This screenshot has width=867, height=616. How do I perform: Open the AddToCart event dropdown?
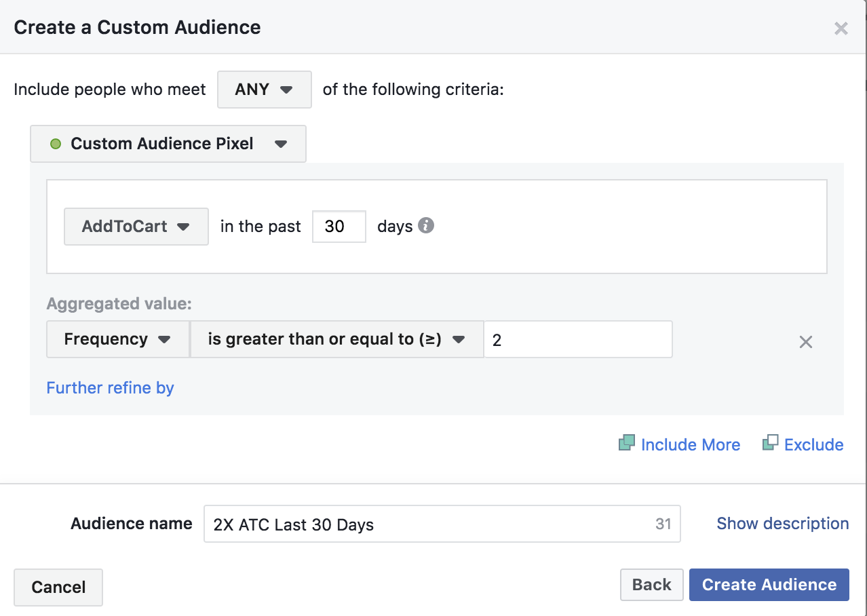(x=136, y=227)
